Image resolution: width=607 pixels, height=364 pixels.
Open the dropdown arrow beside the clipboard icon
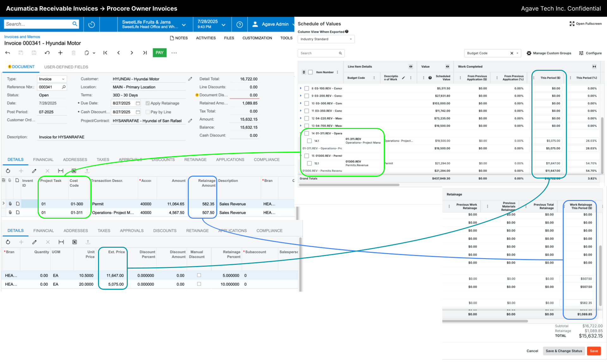click(x=94, y=53)
